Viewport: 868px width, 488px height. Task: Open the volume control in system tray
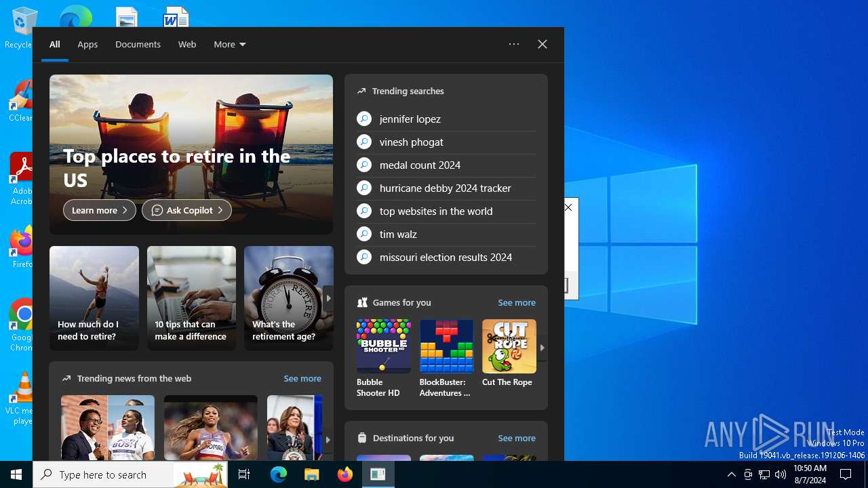[x=781, y=474]
